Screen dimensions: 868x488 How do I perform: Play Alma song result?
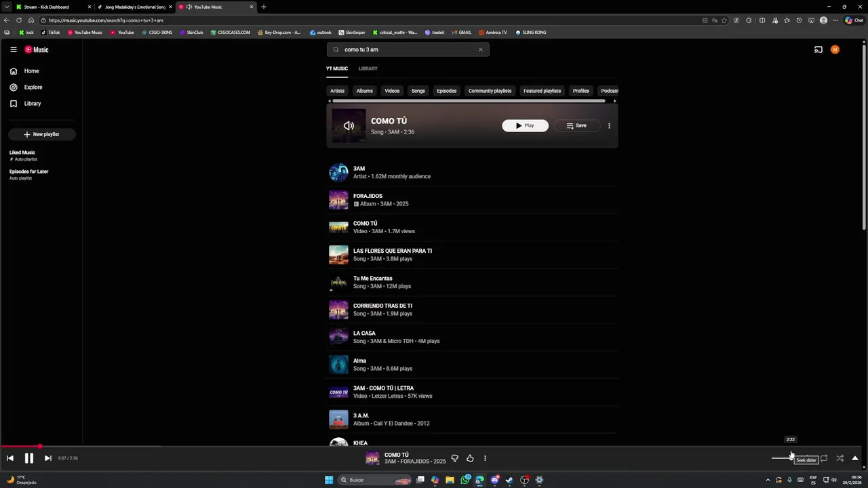pos(472,365)
